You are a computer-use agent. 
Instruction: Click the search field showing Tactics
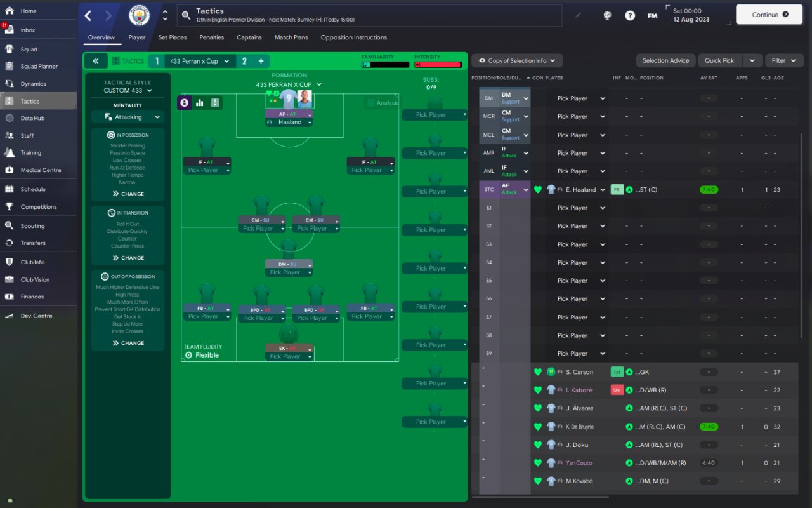coord(369,15)
